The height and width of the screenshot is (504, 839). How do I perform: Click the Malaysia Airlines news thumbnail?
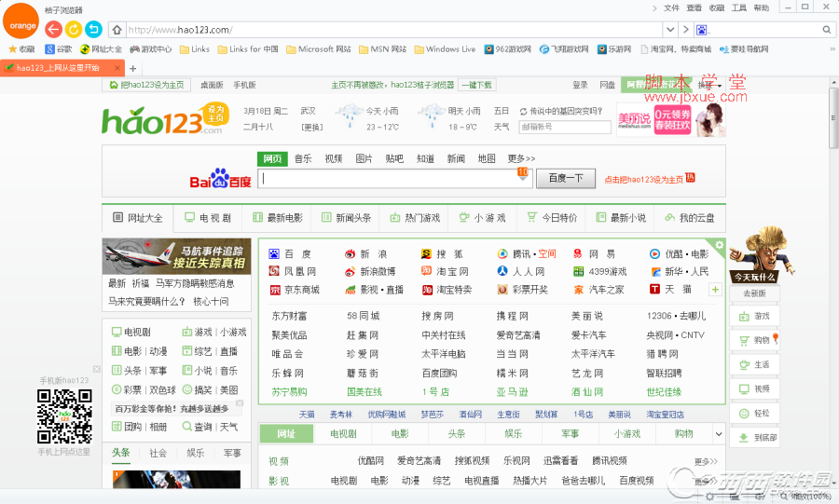176,256
